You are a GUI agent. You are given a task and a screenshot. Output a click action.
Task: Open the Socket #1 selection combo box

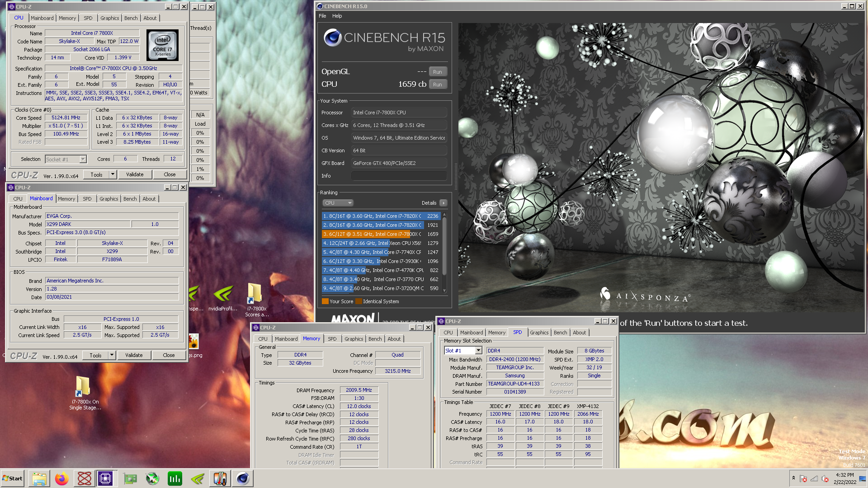[x=66, y=159]
